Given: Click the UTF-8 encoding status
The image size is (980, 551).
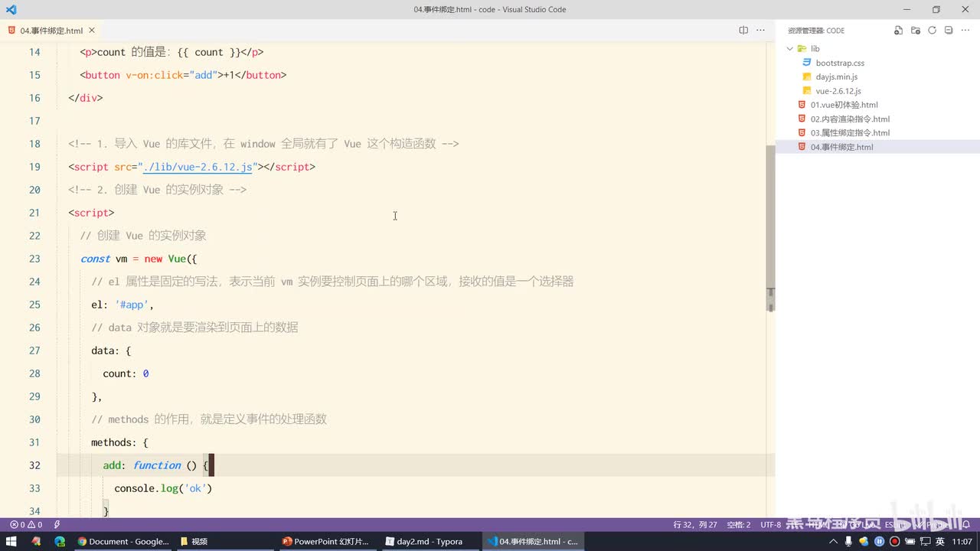Looking at the screenshot, I should pos(771,525).
